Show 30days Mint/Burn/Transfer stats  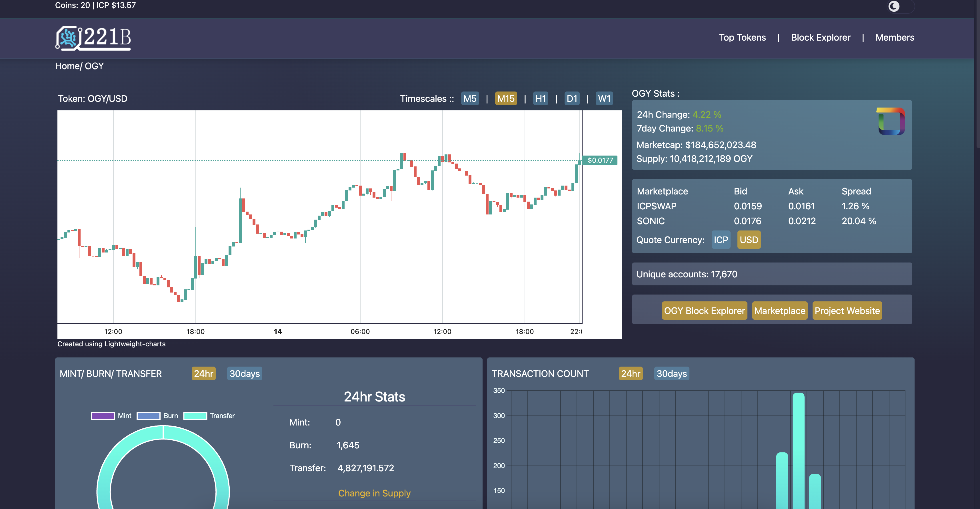tap(244, 373)
